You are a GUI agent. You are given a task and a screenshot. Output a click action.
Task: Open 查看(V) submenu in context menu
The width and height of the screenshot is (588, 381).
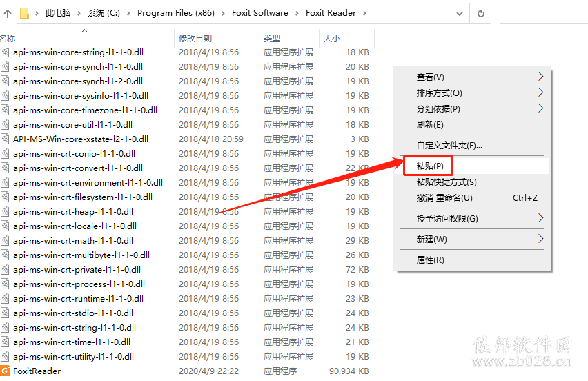pos(472,77)
